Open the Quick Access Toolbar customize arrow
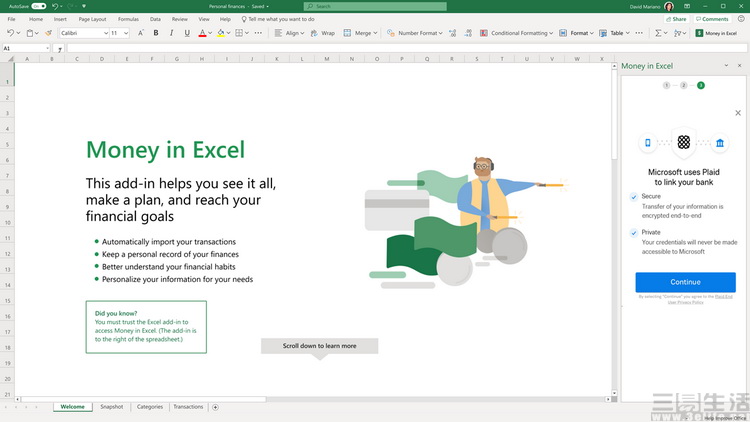The width and height of the screenshot is (750, 422). click(84, 6)
